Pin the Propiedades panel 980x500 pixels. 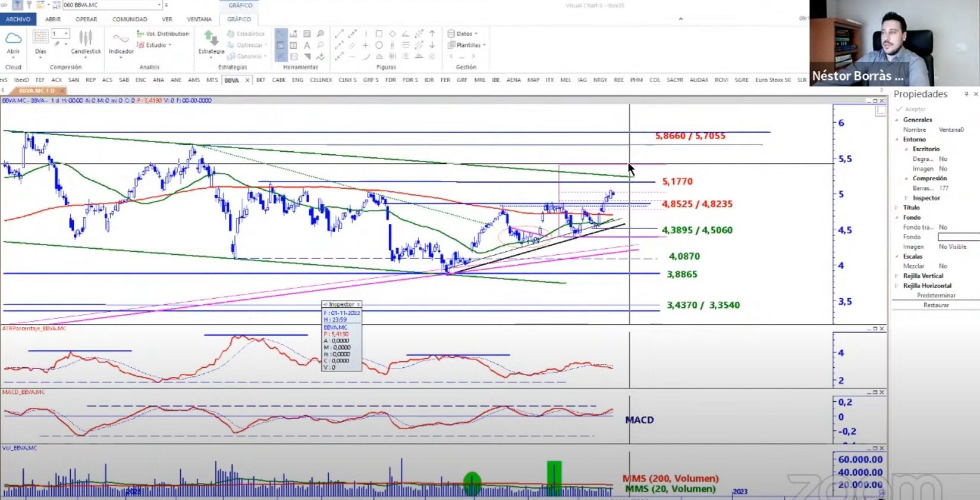(966, 94)
